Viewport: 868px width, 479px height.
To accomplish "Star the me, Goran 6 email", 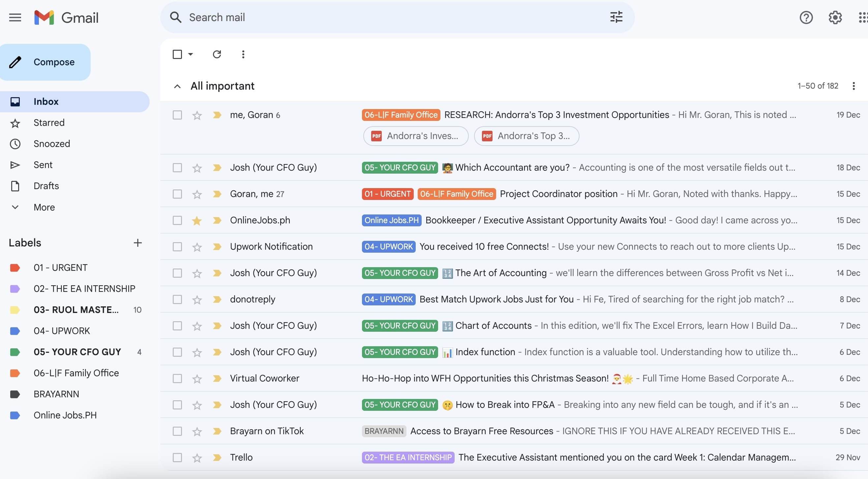I will [197, 115].
